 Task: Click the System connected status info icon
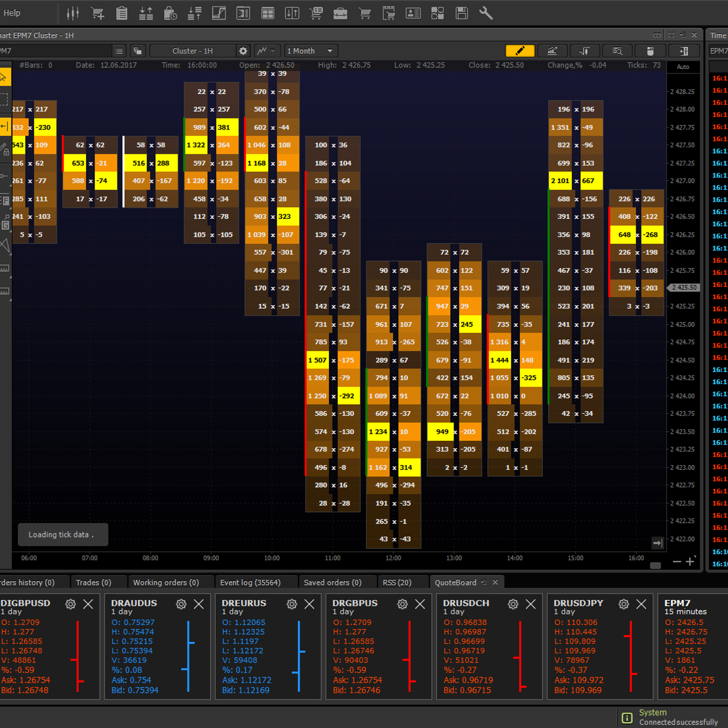(627, 718)
